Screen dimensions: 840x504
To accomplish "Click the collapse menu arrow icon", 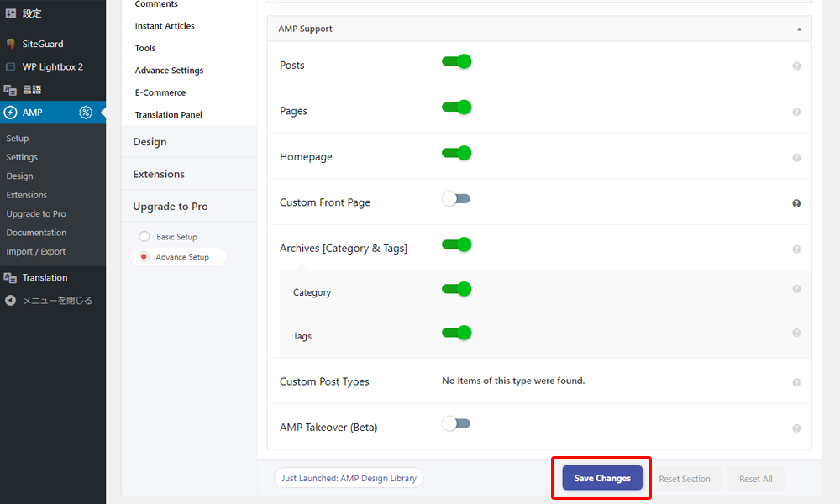I will [10, 301].
